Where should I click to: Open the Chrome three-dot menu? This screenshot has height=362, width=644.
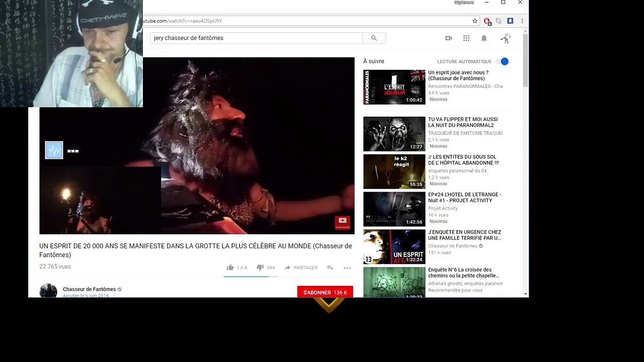point(522,21)
